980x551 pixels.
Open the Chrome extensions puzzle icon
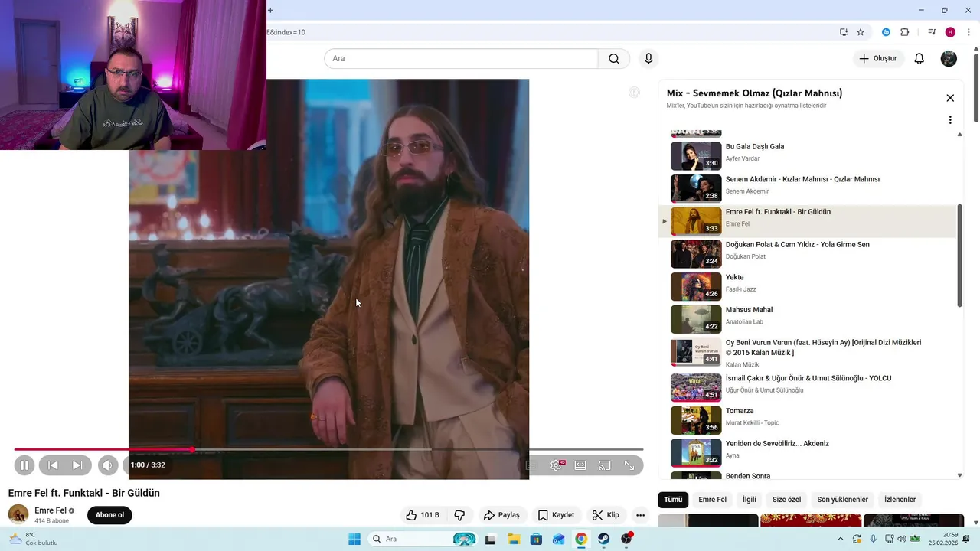click(905, 32)
